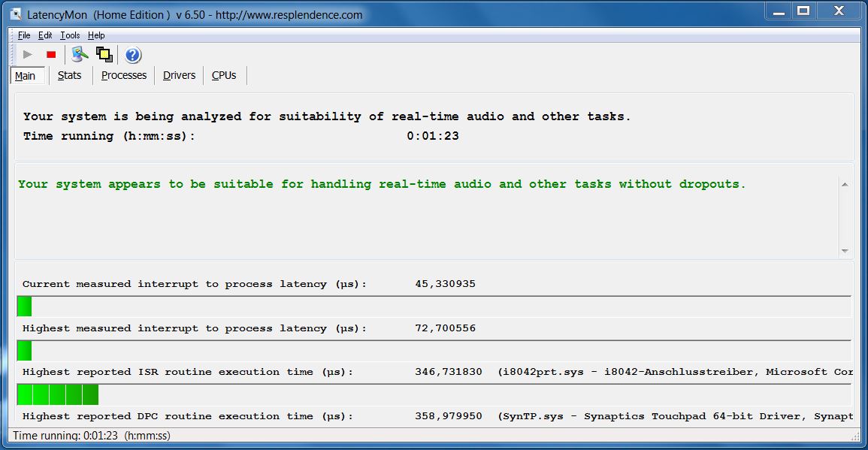The width and height of the screenshot is (868, 450).
Task: Click the DPC value 358,979950
Action: coord(449,416)
